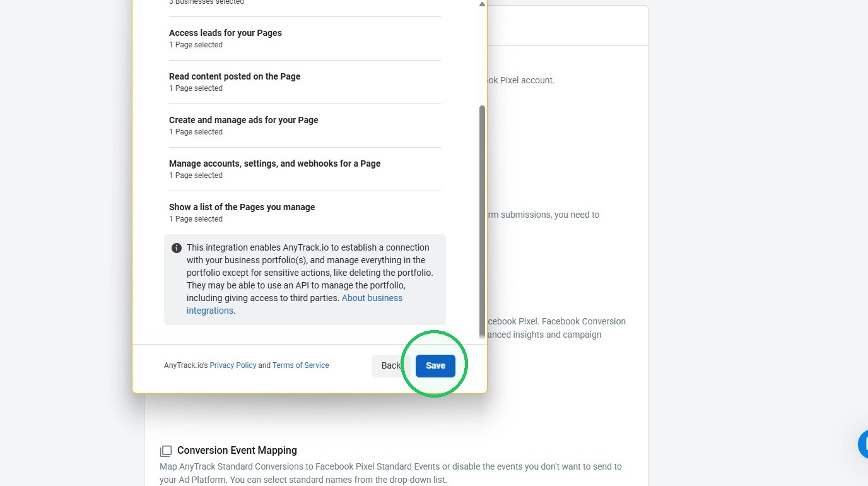Click the blue Save button
This screenshot has width=868, height=486.
click(435, 365)
